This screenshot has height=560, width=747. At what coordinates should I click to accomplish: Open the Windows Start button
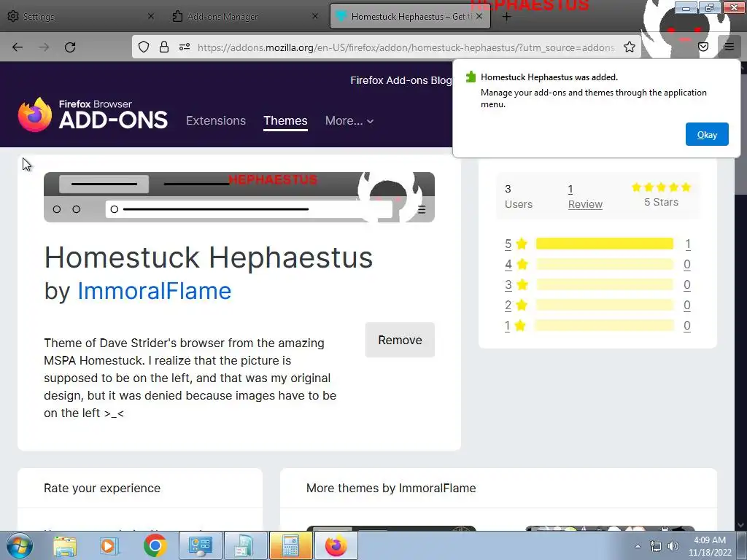[19, 545]
